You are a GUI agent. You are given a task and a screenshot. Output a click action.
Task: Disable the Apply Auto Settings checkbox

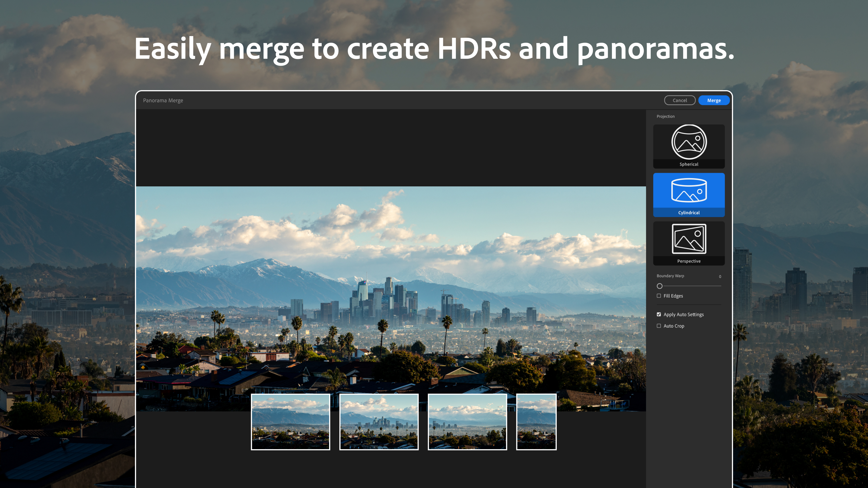tap(659, 314)
